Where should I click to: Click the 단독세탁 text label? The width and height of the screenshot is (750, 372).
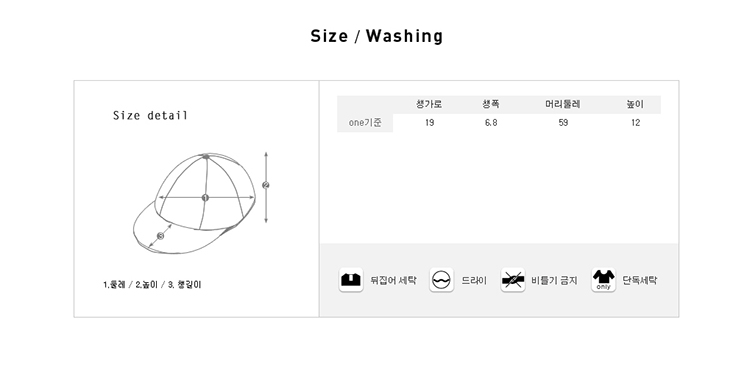[640, 280]
